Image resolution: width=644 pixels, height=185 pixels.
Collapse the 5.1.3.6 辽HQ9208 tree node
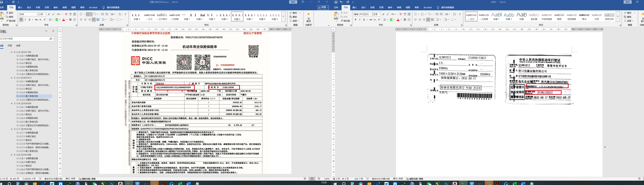coord(11,103)
